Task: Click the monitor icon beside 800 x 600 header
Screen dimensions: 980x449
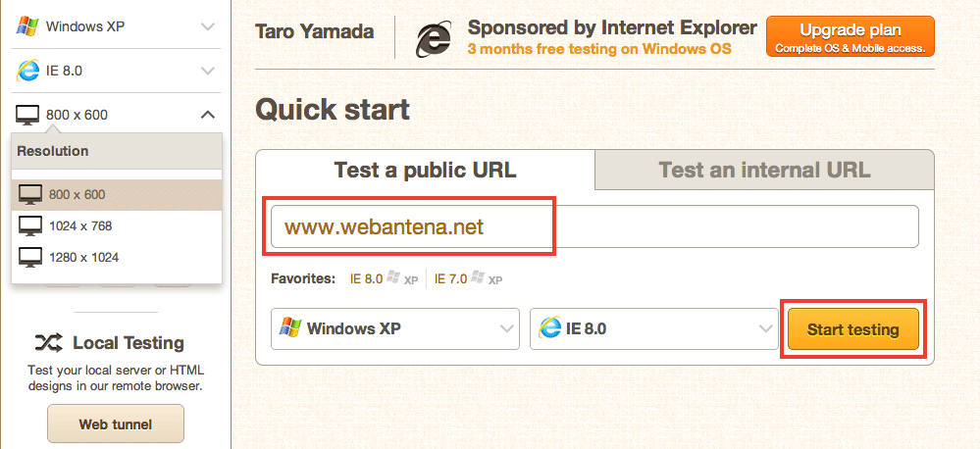Action: (27, 115)
